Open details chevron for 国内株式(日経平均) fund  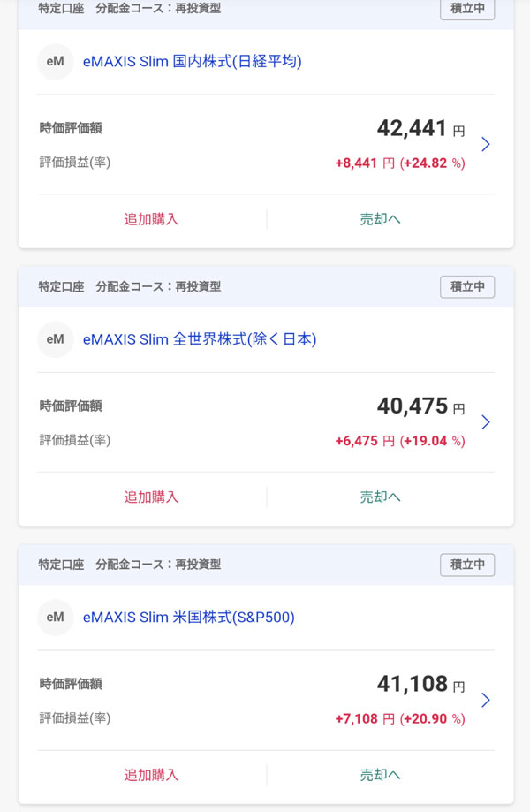(485, 144)
